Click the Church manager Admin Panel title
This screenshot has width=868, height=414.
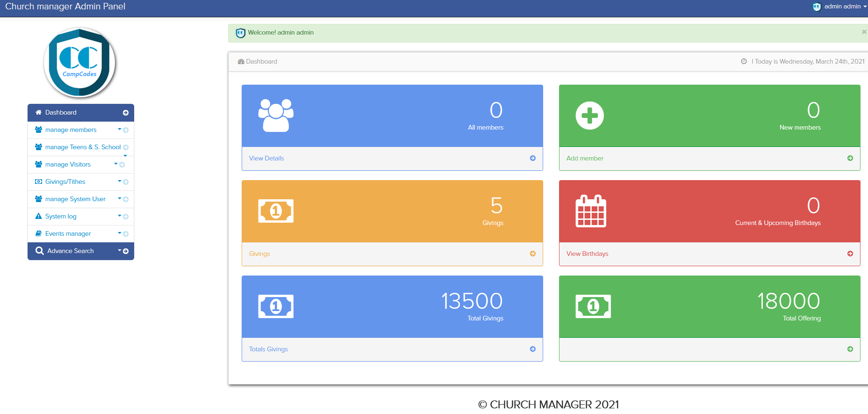pos(65,7)
